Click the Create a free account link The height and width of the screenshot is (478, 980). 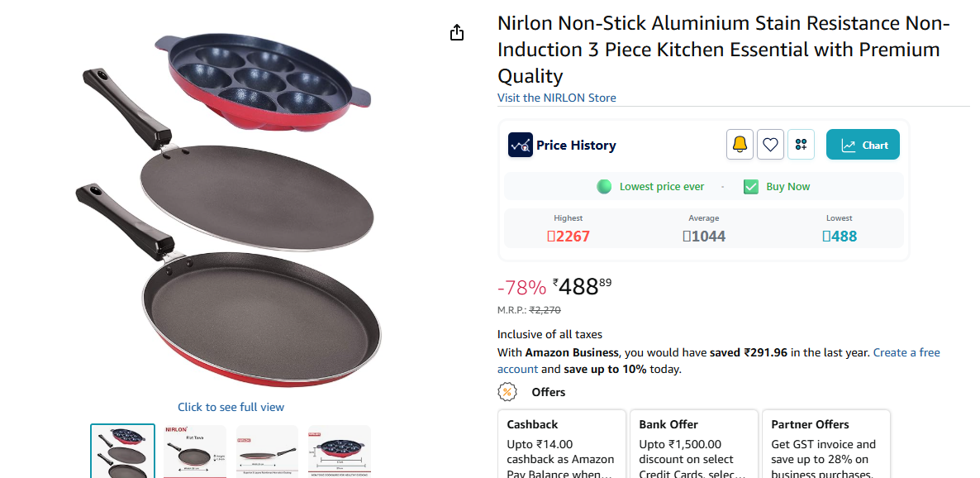tap(906, 352)
